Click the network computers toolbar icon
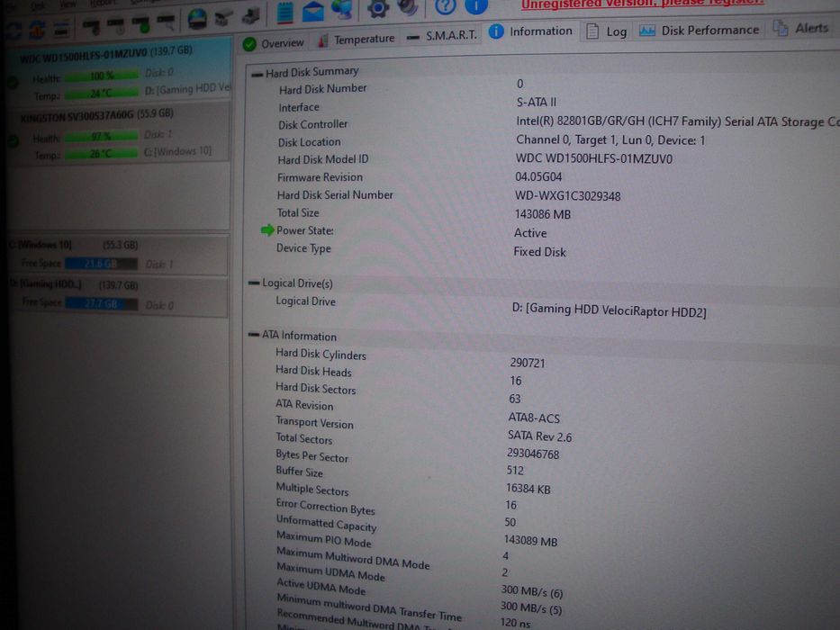 (342, 9)
